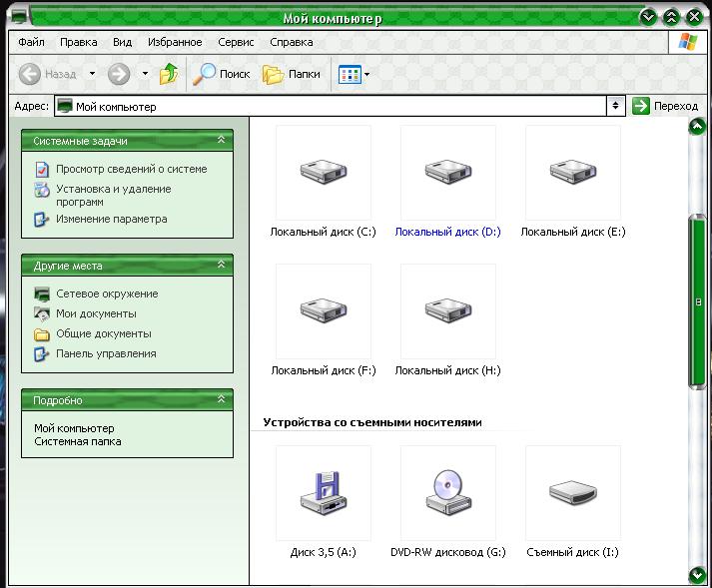The width and height of the screenshot is (712, 588).
Task: Click the computer icon in address bar
Action: [x=65, y=106]
